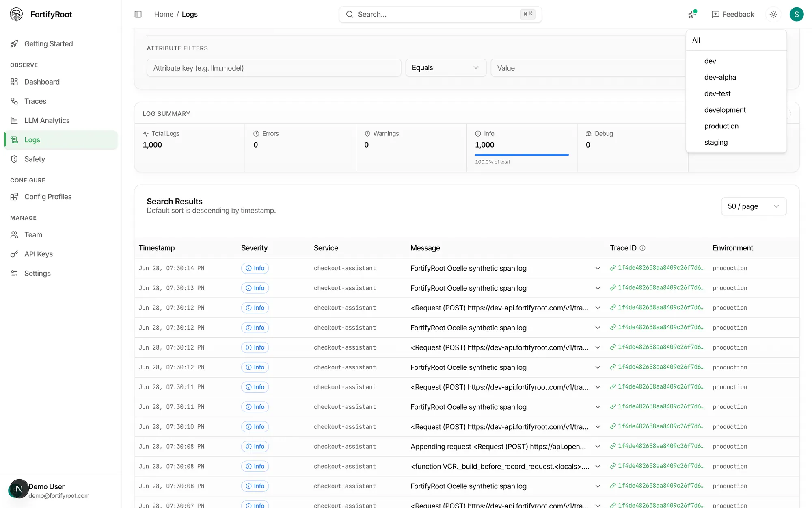This screenshot has width=812, height=508.
Task: Select dev-test environment option
Action: point(736,93)
